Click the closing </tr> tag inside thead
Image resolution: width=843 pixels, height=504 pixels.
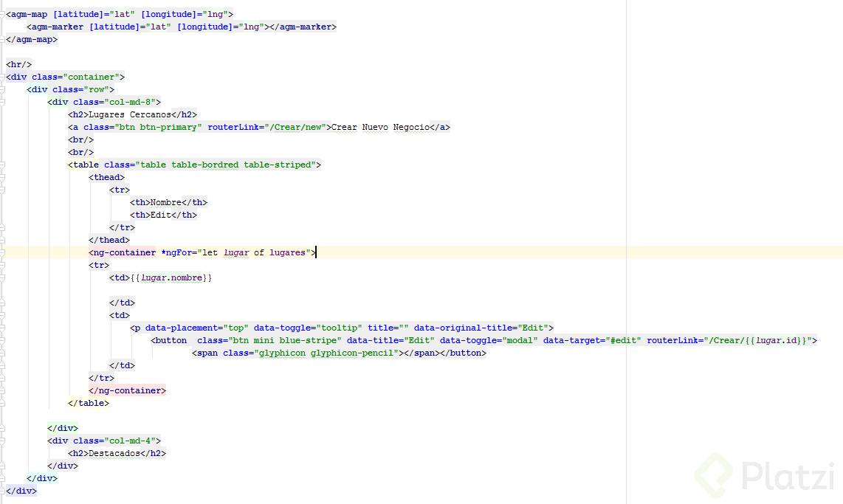(122, 228)
